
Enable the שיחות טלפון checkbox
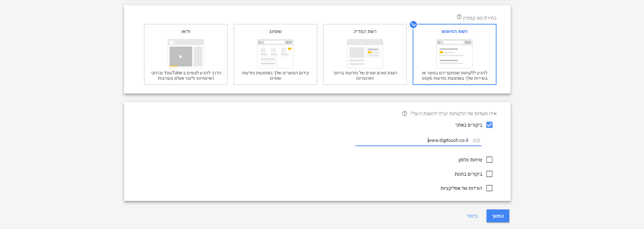(x=489, y=160)
